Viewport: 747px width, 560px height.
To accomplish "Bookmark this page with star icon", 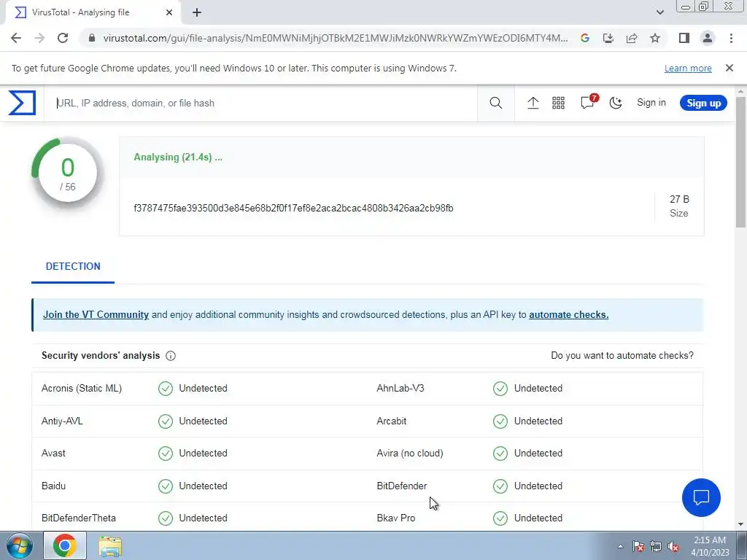I will pos(655,38).
